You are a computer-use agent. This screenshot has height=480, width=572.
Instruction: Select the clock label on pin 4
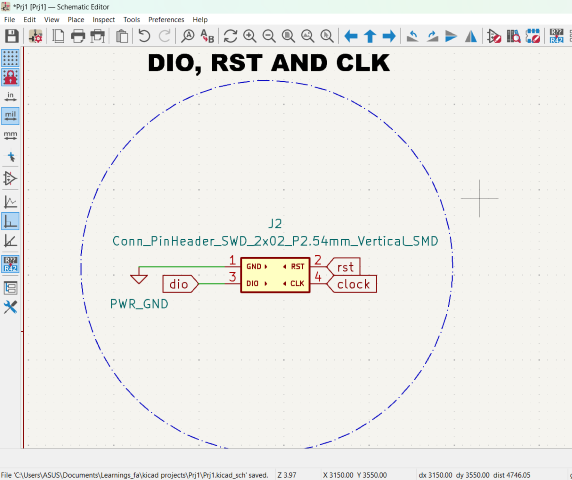tap(352, 284)
